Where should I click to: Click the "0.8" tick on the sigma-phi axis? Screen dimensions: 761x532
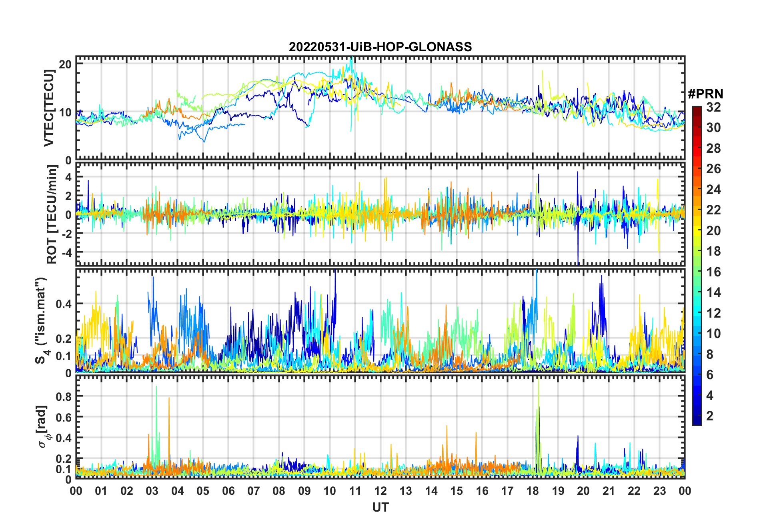(64, 396)
